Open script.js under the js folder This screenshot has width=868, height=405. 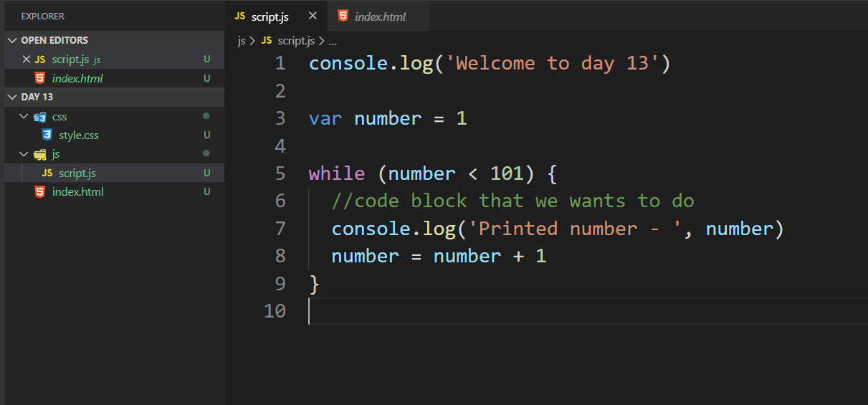tap(77, 173)
